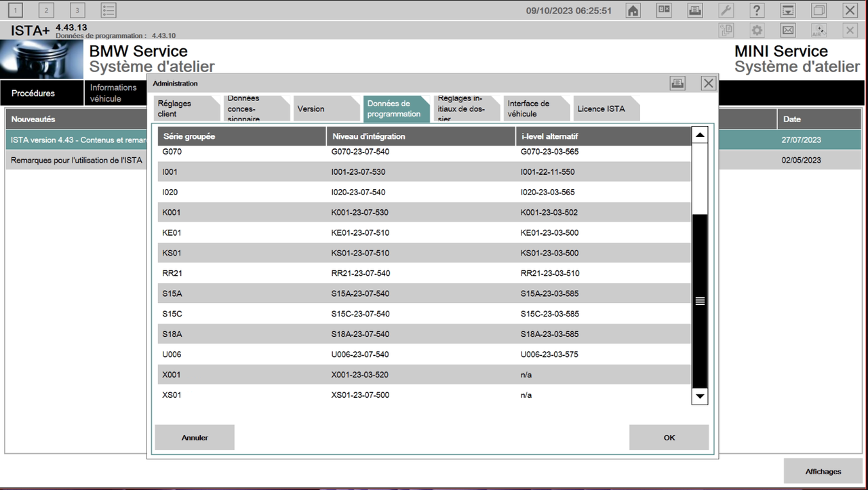This screenshot has height=490, width=868.
Task: Click the minimize-to-tray toolbar icon
Action: 788,10
